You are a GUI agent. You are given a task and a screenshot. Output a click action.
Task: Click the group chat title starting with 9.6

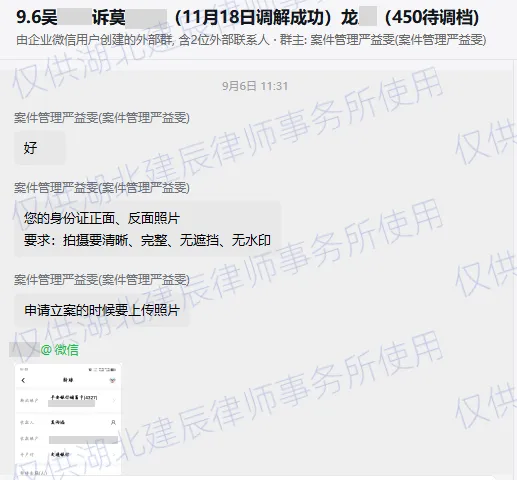(247, 17)
